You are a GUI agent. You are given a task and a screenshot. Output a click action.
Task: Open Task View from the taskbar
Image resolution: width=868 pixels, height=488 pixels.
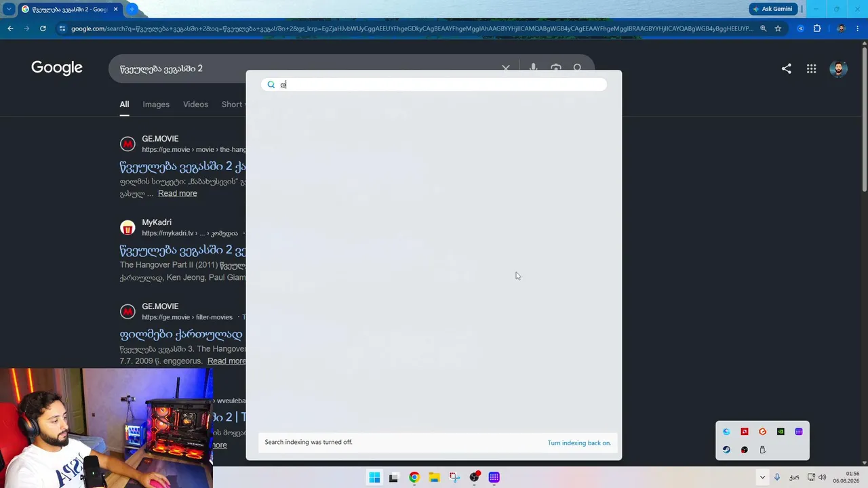[393, 477]
